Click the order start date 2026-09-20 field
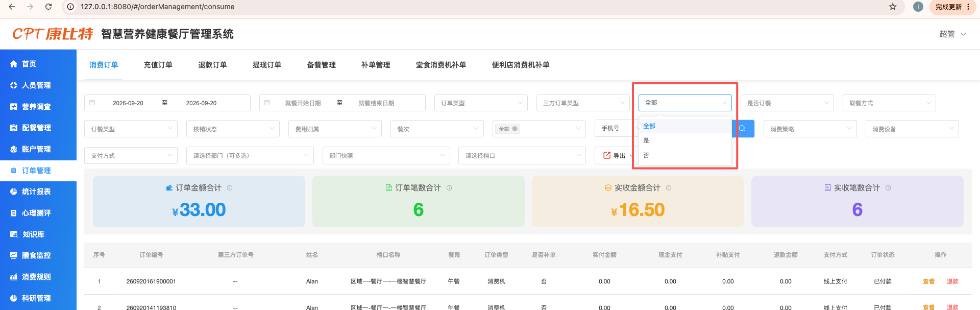The image size is (980, 310). pyautogui.click(x=128, y=103)
